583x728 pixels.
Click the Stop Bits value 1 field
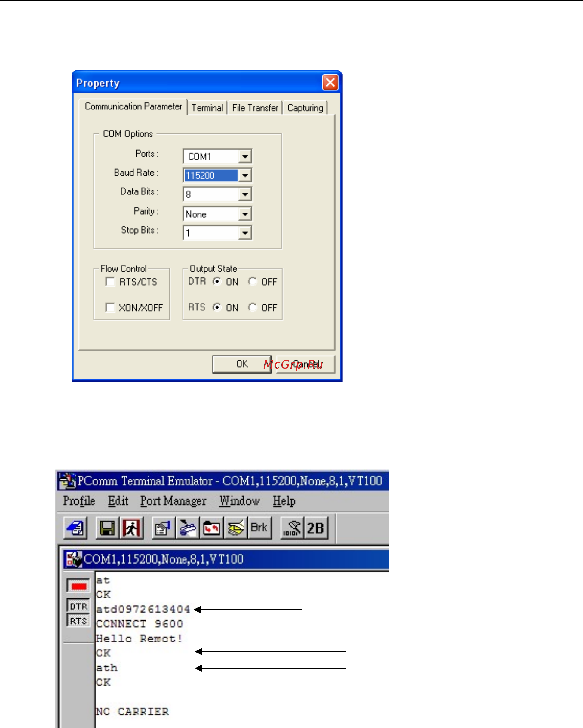(x=211, y=233)
